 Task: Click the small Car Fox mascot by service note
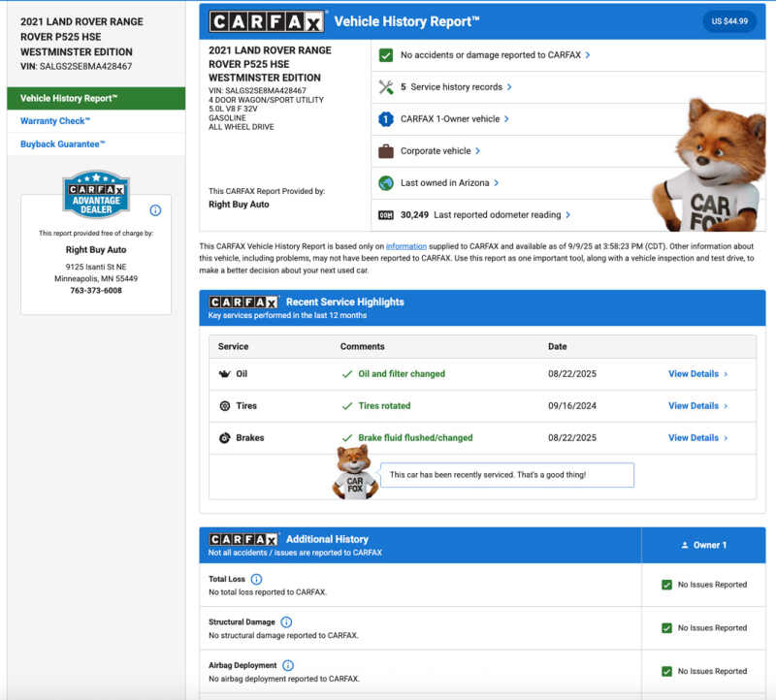pyautogui.click(x=355, y=472)
